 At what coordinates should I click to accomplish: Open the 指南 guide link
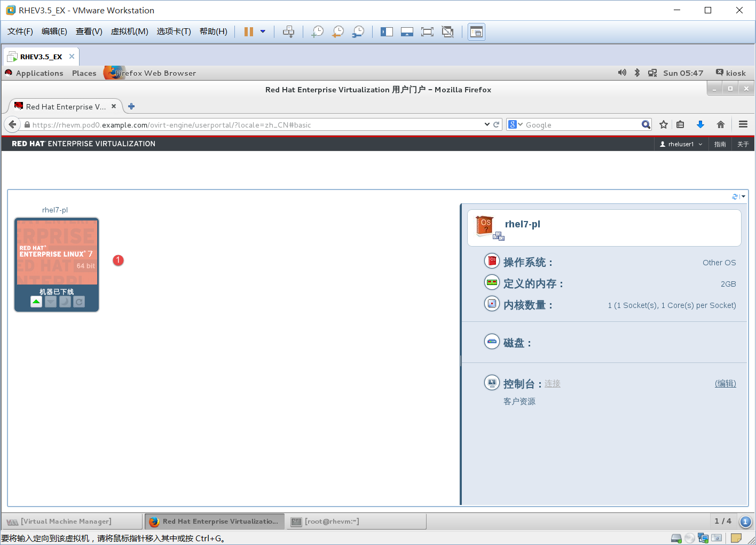pyautogui.click(x=720, y=144)
